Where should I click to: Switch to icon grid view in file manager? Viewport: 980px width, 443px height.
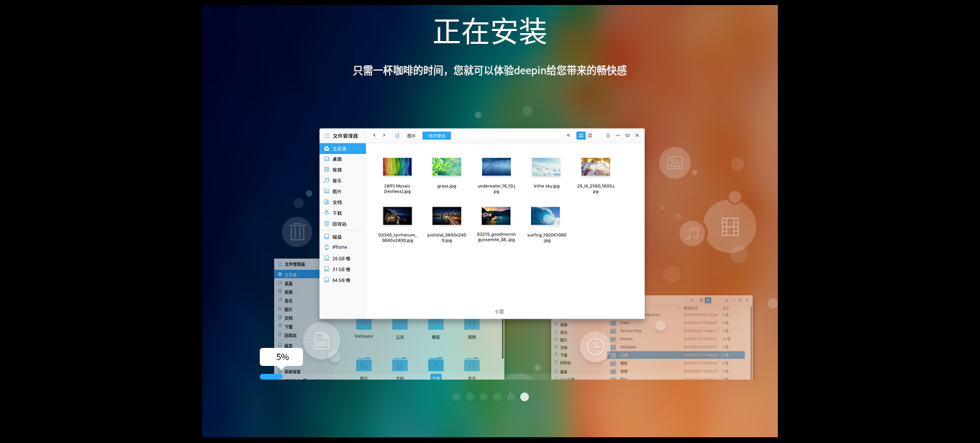point(581,135)
